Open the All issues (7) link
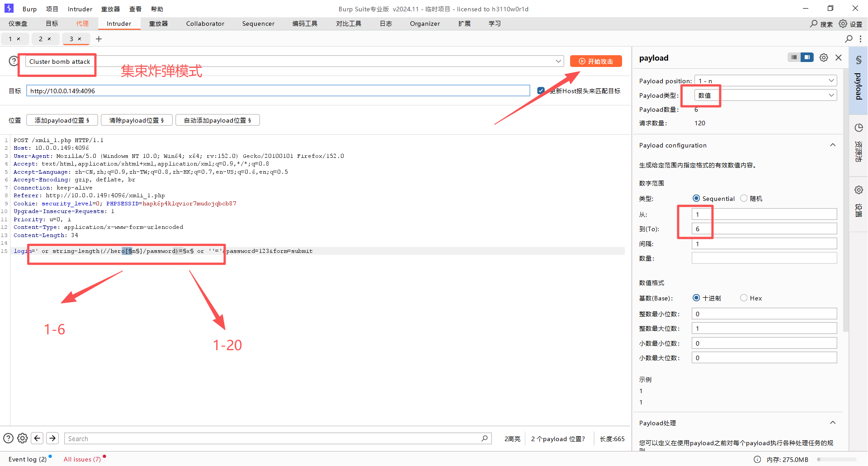This screenshot has height=466, width=868. 82,459
